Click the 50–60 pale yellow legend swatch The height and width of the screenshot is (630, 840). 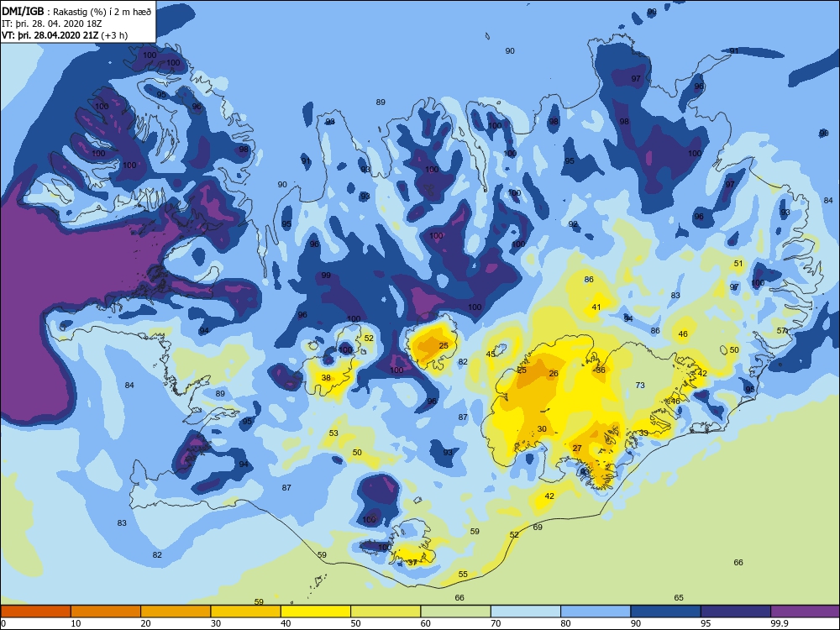386,612
